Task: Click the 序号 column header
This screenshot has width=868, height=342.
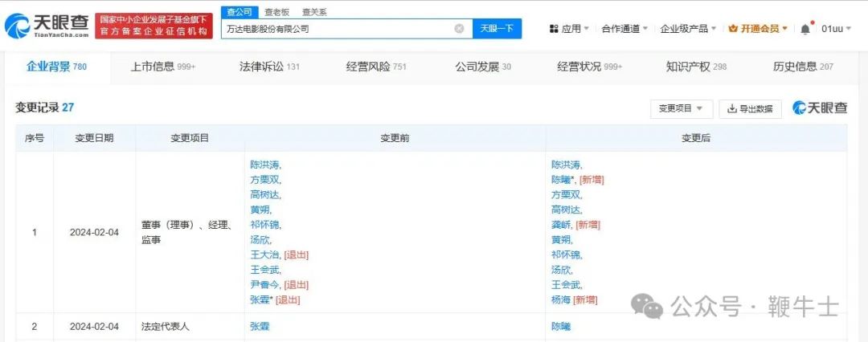Action: (x=35, y=138)
